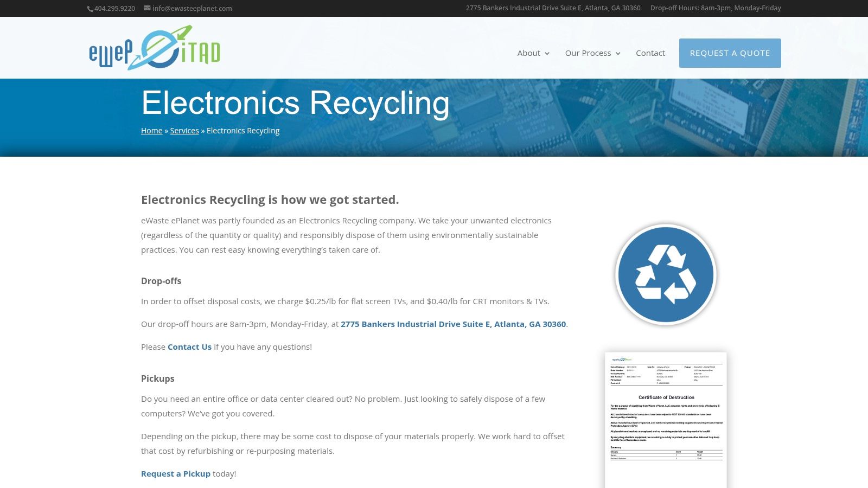Viewport: 868px width, 488px height.
Task: Select the About navigation item
Action: point(528,53)
